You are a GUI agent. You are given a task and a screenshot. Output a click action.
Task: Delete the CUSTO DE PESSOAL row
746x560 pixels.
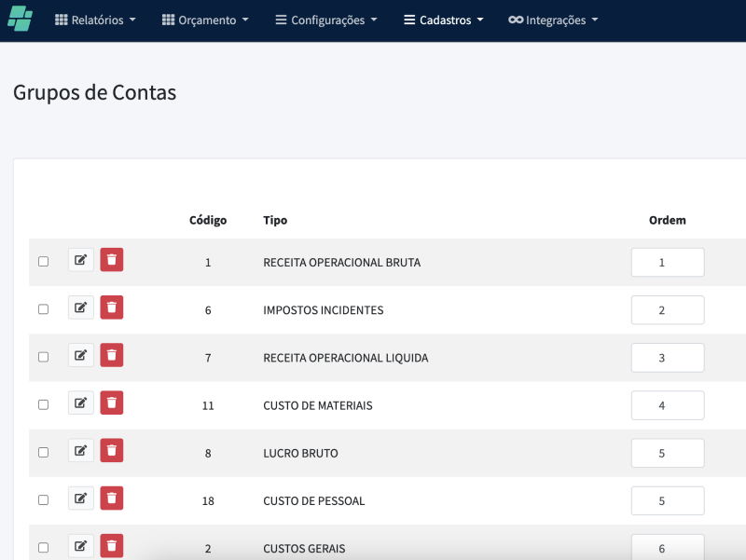112,498
